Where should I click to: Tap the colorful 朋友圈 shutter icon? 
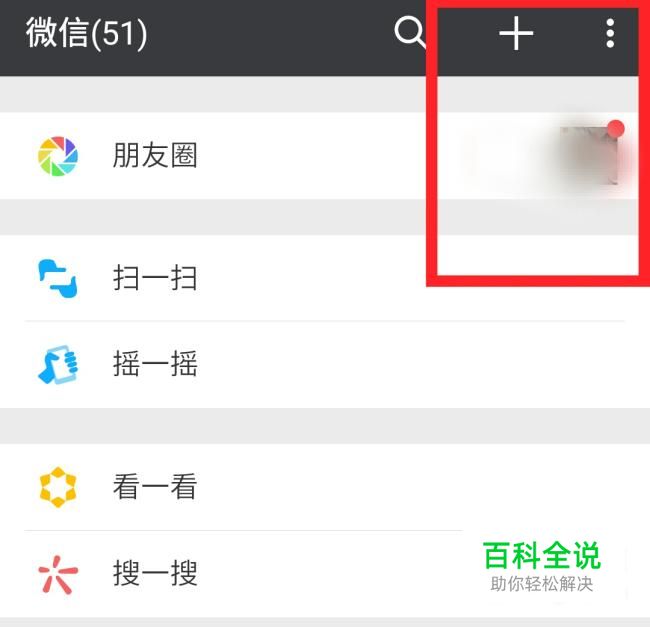click(x=58, y=156)
